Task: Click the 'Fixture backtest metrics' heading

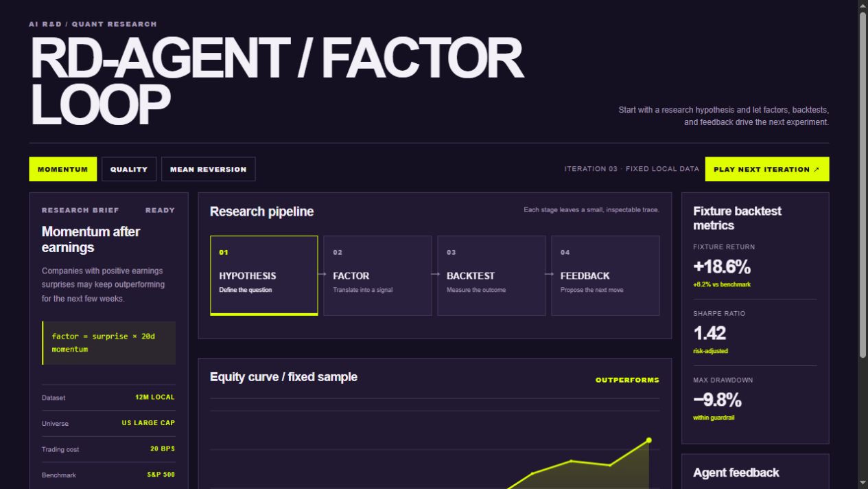Action: click(x=738, y=218)
